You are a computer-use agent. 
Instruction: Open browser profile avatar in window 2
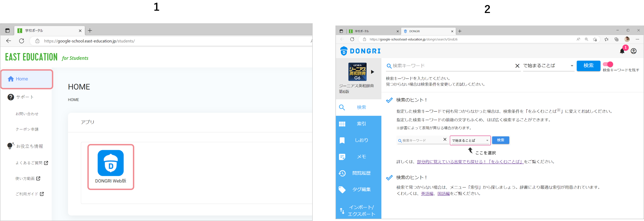pos(627,39)
